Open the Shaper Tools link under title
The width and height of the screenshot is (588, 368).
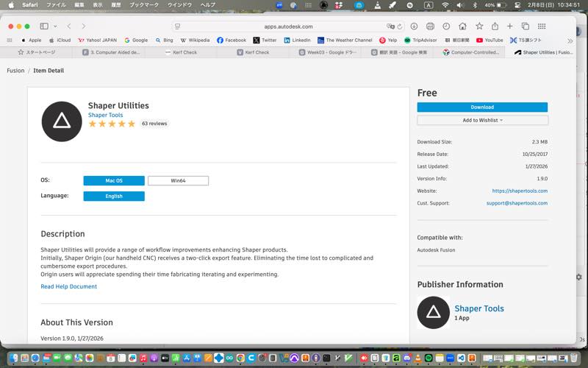(105, 115)
